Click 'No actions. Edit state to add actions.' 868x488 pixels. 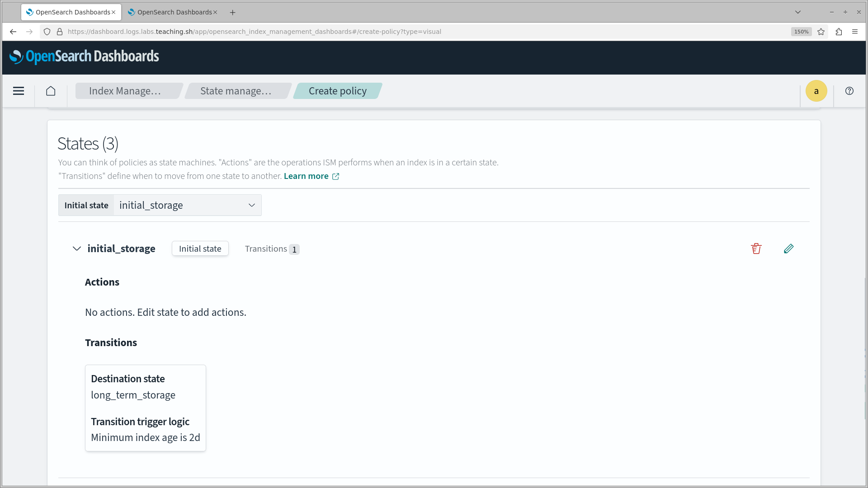point(165,312)
